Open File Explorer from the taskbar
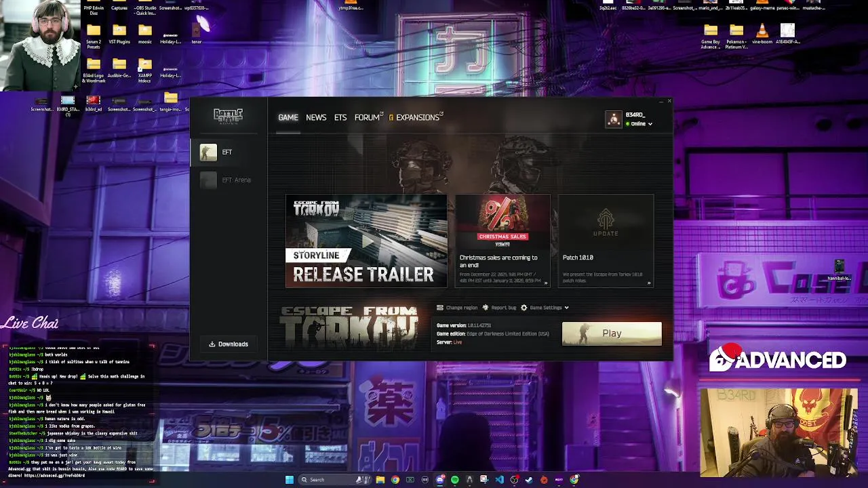This screenshot has width=868, height=488. (x=380, y=480)
